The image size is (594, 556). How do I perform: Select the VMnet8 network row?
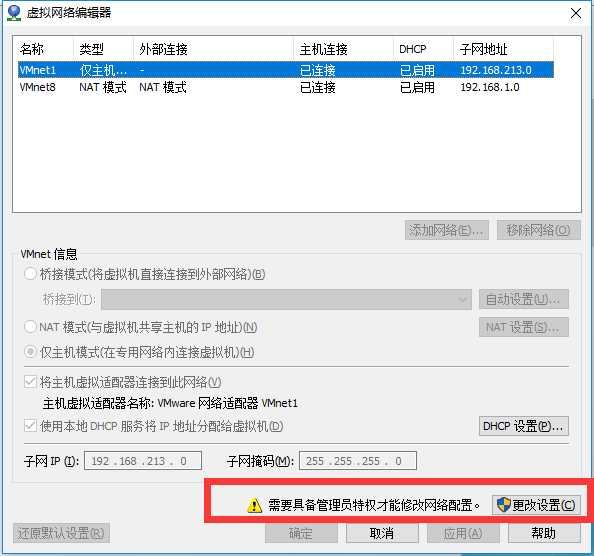click(x=286, y=87)
